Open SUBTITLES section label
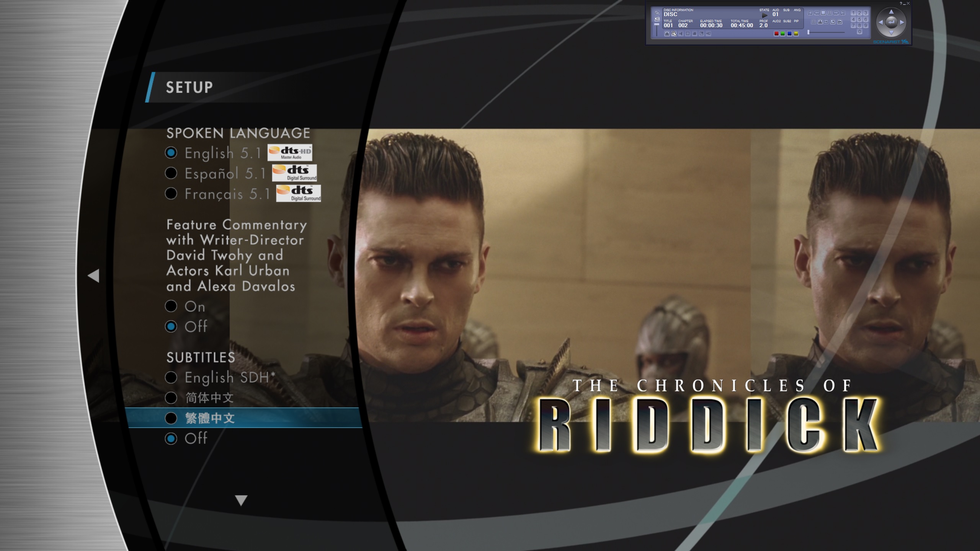Image resolution: width=980 pixels, height=551 pixels. 200,357
